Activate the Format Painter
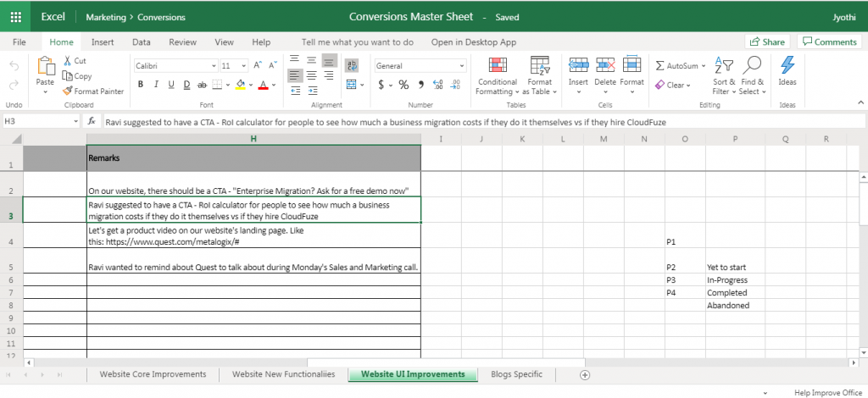Viewport: 868px width, 398px height. (93, 91)
